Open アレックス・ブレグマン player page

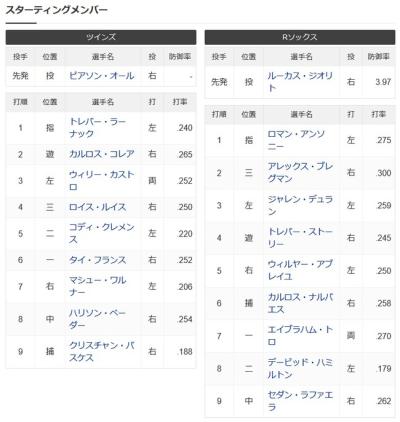point(300,173)
